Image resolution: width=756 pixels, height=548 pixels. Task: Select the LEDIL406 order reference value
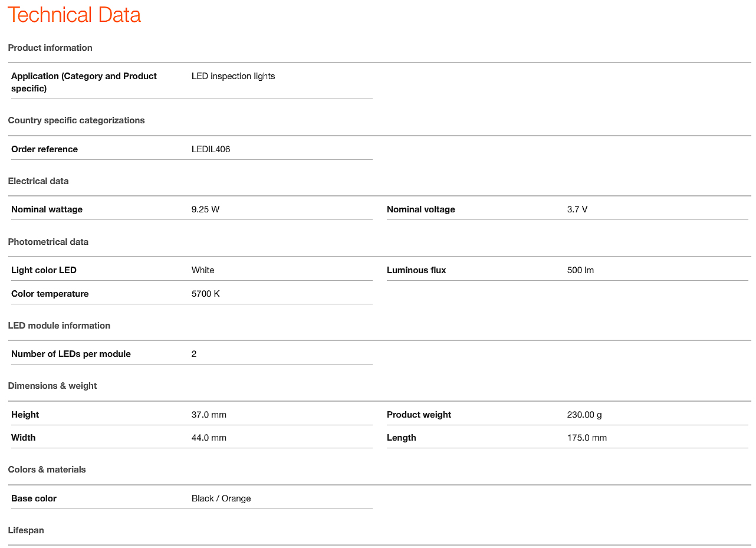[x=211, y=149]
